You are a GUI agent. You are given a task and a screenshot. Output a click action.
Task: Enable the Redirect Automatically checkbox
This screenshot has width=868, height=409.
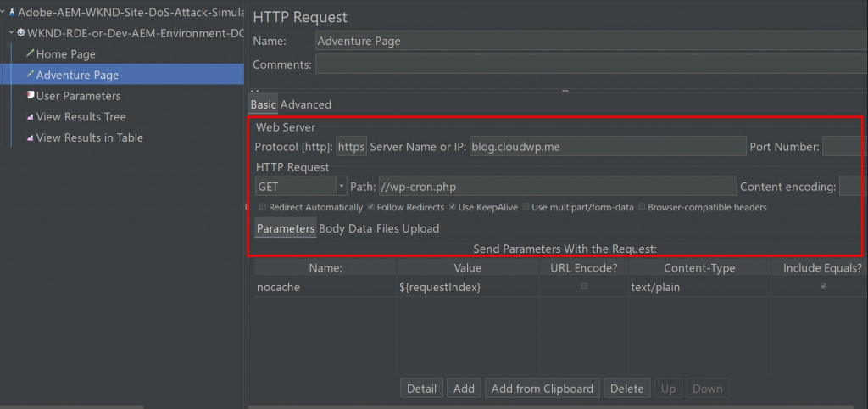(x=263, y=207)
